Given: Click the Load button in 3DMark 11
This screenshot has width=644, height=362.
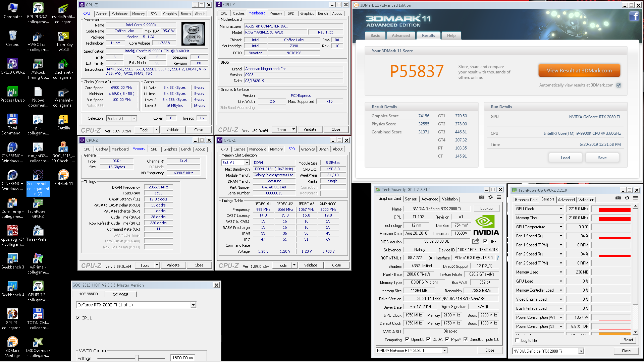Looking at the screenshot, I should click(566, 158).
